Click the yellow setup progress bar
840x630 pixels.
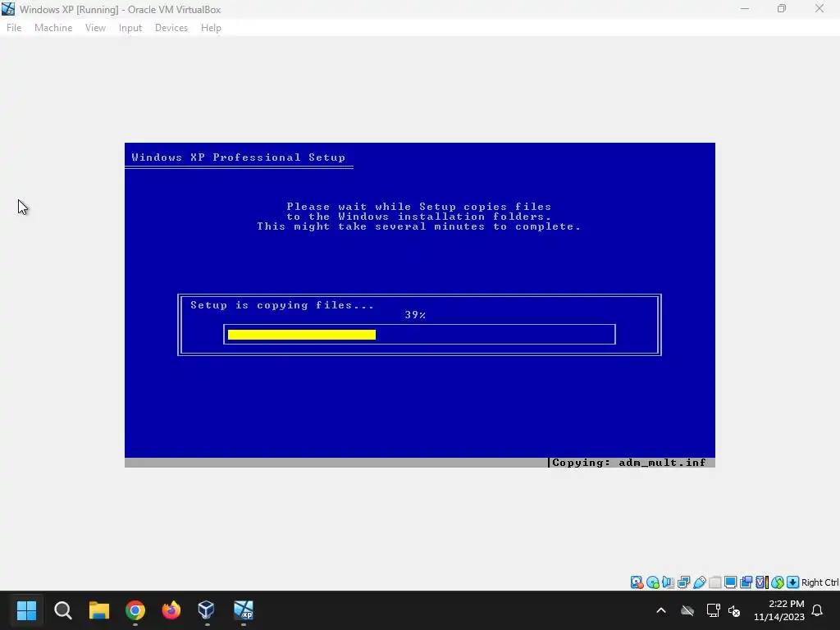click(302, 335)
